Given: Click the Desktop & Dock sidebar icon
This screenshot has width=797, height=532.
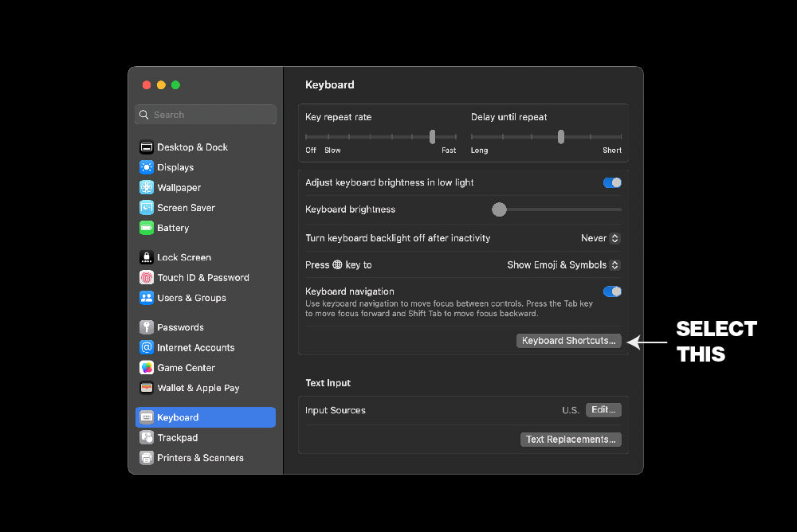Looking at the screenshot, I should 147,147.
